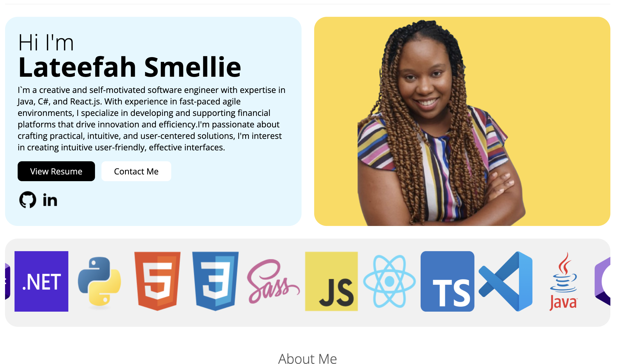Select the Sass logo

point(273,281)
